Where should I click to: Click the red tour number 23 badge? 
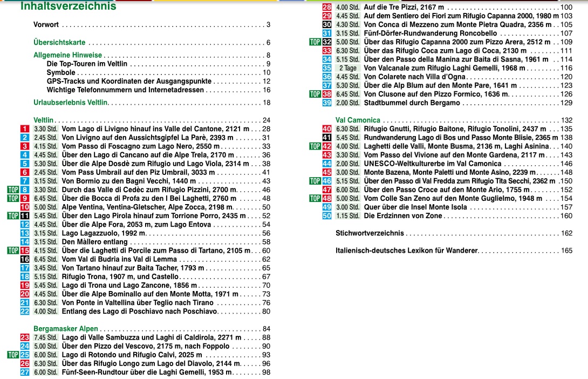[x=25, y=338]
